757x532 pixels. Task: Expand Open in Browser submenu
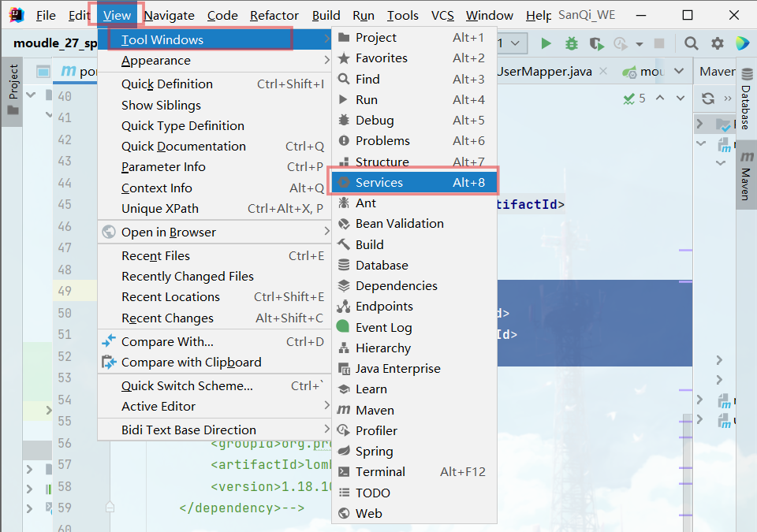(x=214, y=233)
